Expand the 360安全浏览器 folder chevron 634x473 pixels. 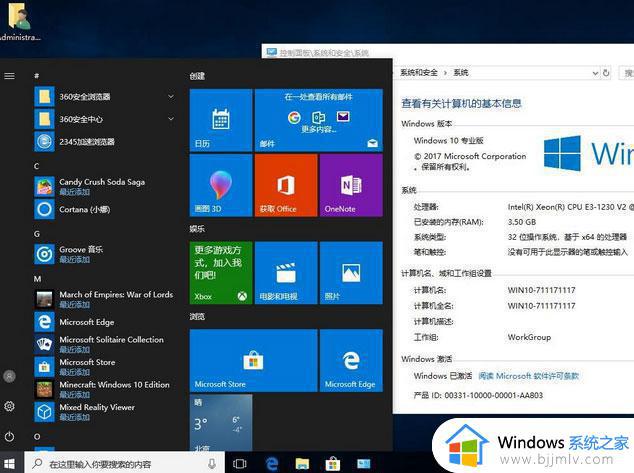coord(171,97)
